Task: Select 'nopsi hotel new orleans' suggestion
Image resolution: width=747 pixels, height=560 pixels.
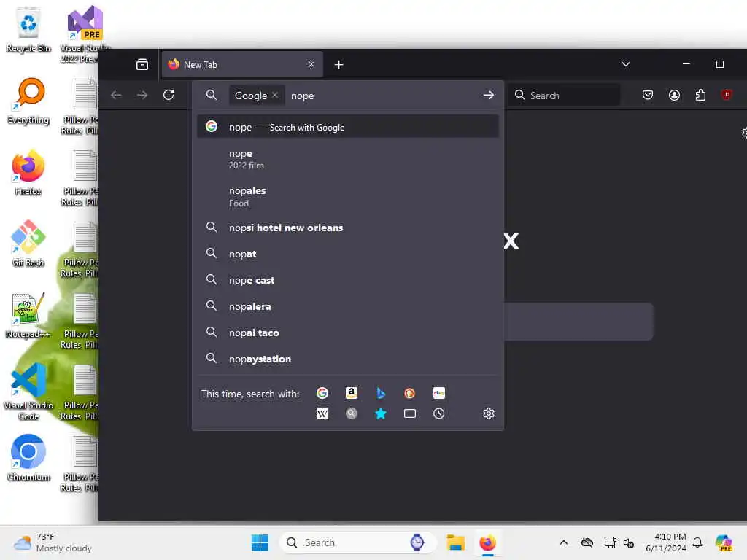Action: 348,227
